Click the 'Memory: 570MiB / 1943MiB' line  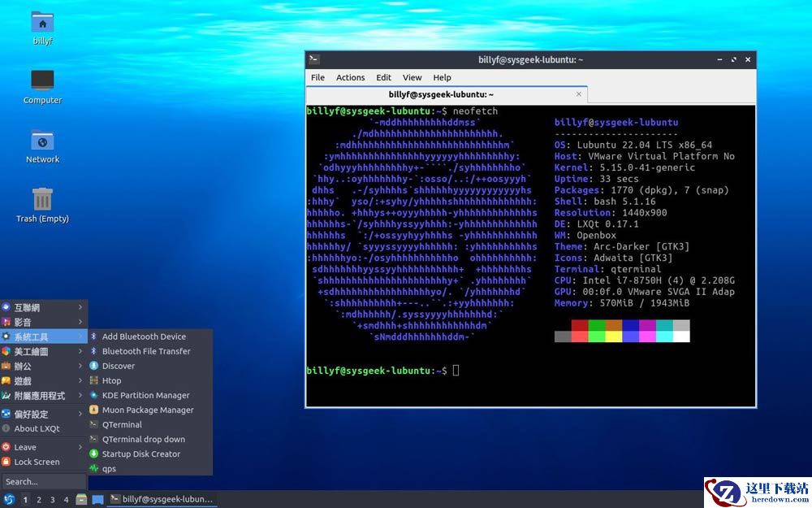pos(621,302)
